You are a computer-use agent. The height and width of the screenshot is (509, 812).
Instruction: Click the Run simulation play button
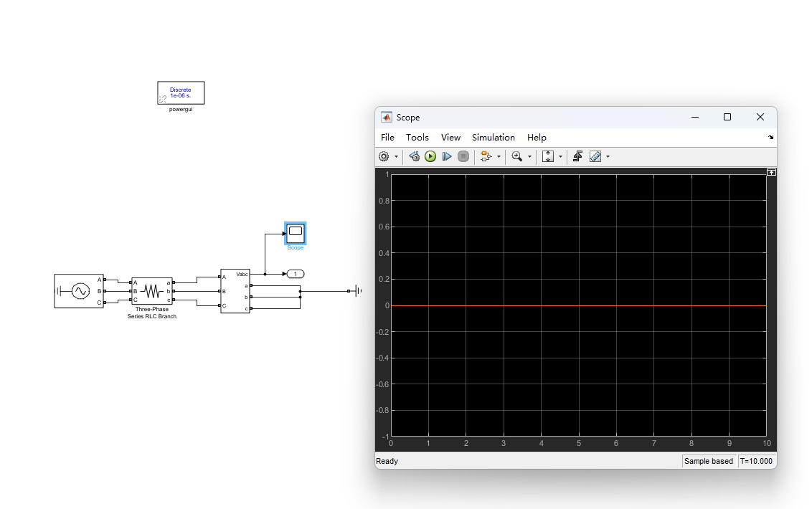click(430, 156)
